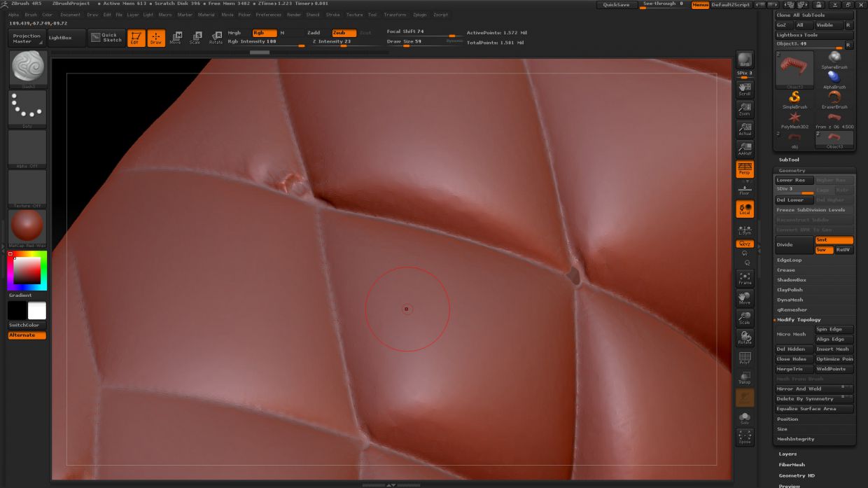Click the Xpose icon

click(x=745, y=437)
